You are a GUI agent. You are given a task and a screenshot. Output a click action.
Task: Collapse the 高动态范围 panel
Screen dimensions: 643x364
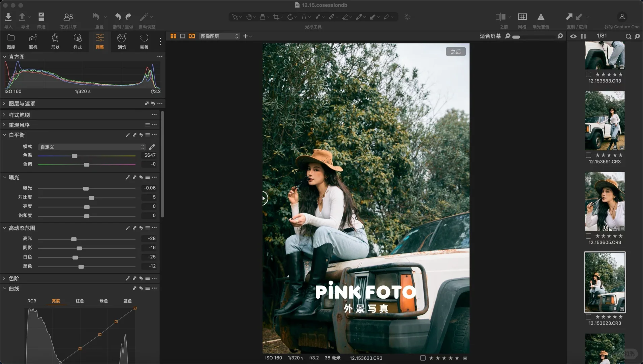click(x=5, y=228)
